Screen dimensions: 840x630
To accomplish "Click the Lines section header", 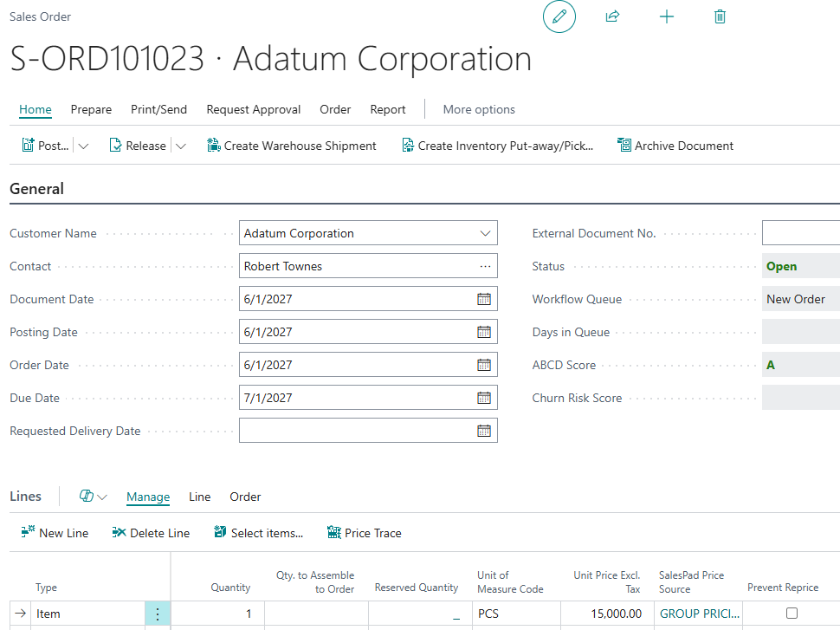I will pyautogui.click(x=26, y=496).
